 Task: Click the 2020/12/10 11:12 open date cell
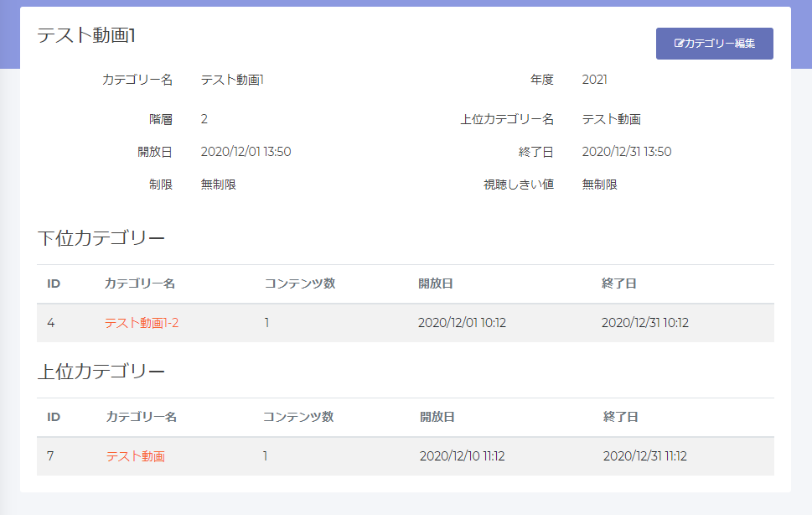click(462, 456)
